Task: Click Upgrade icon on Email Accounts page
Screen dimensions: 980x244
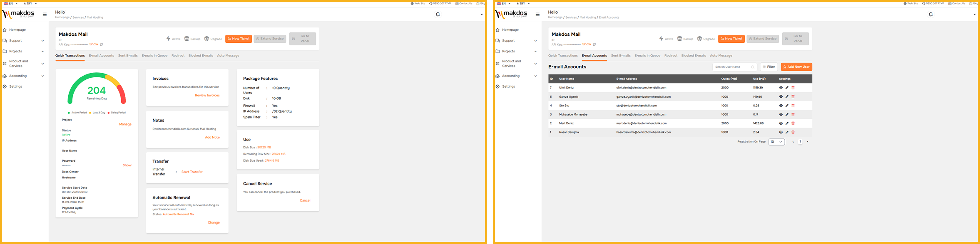Action: tap(699, 39)
